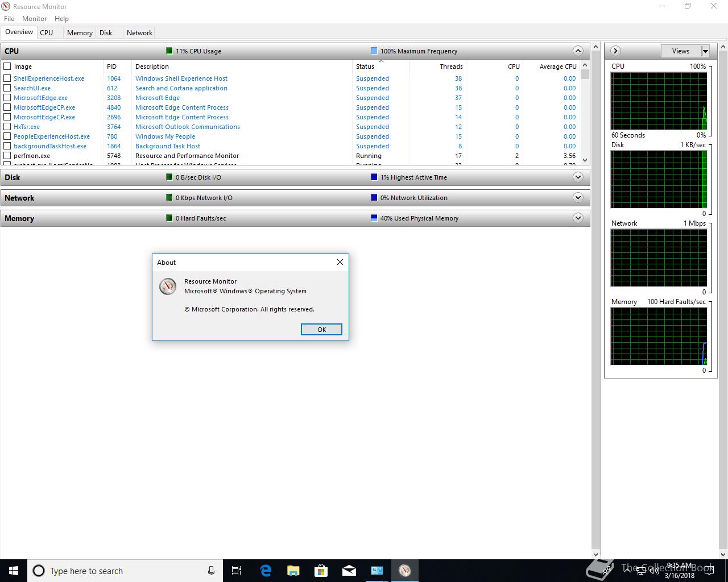Tick checkbox for ShellExperienceHost.exe
The height and width of the screenshot is (582, 728).
click(x=7, y=78)
